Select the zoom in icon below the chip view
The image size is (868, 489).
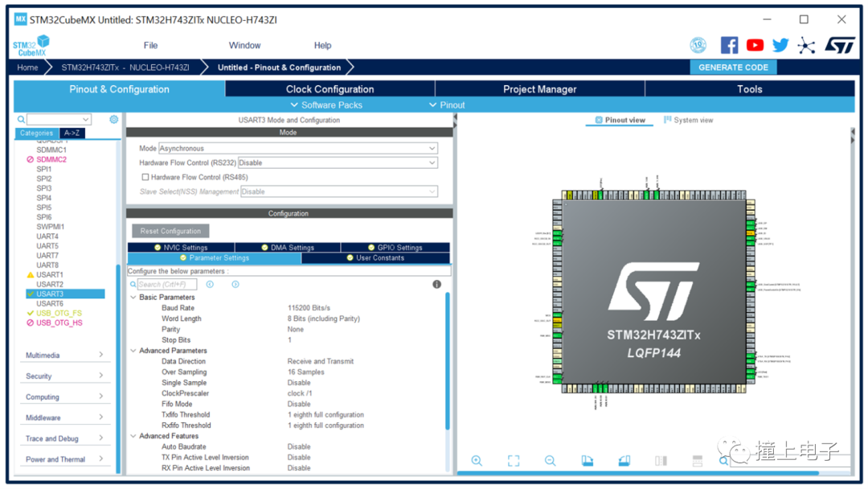(x=477, y=460)
